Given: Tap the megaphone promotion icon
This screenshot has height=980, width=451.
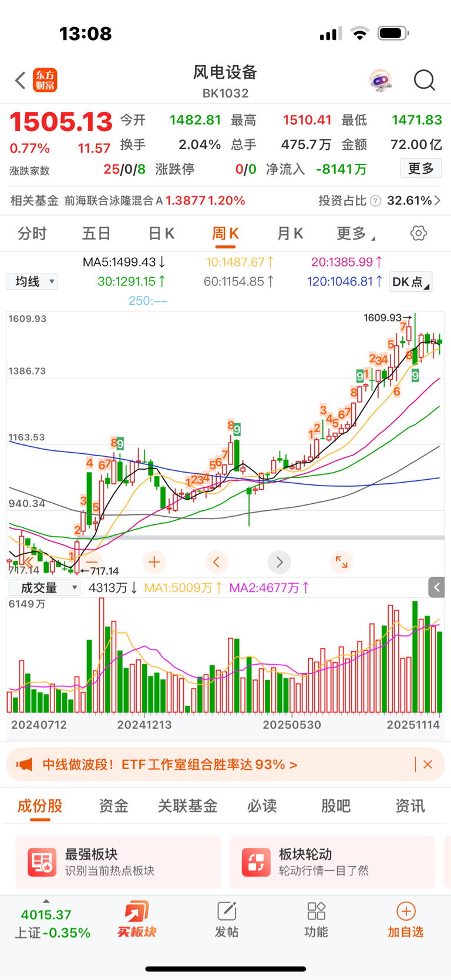Looking at the screenshot, I should pyautogui.click(x=24, y=765).
